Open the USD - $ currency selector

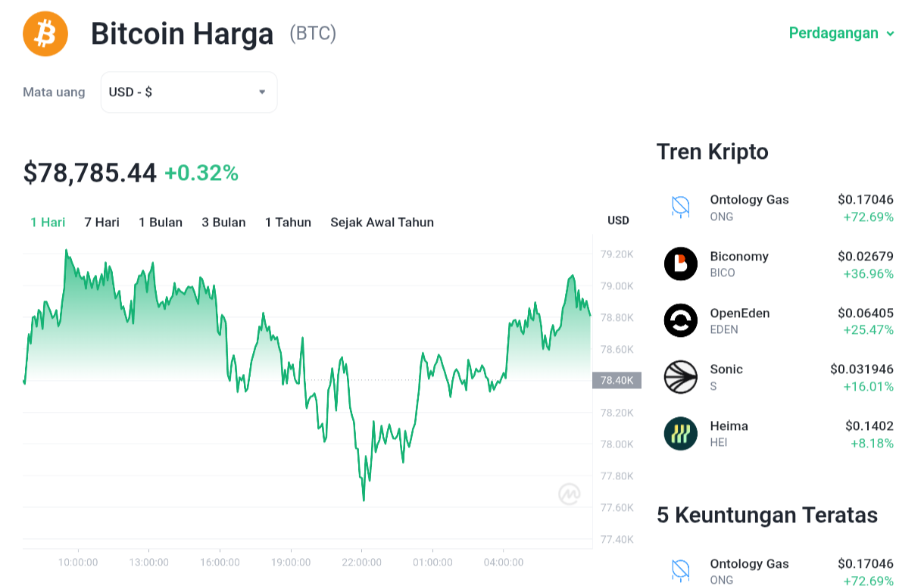click(x=189, y=92)
